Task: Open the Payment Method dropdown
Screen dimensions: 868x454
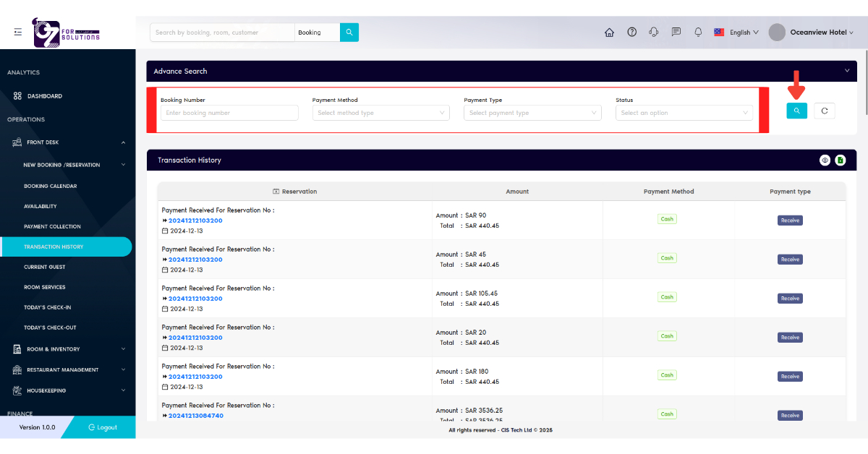Action: (x=380, y=113)
